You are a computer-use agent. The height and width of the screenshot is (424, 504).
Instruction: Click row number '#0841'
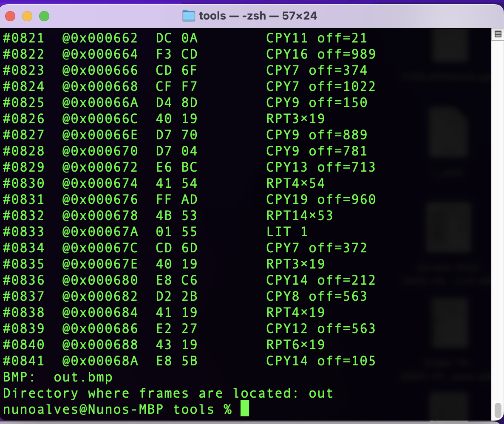[23, 361]
